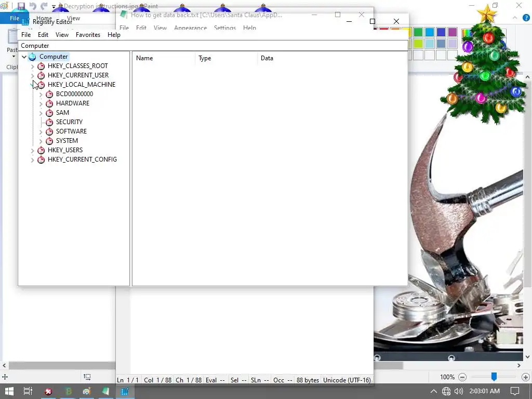532x399 pixels.
Task: Expand the BCD00000000 subkey
Action: pyautogui.click(x=41, y=95)
